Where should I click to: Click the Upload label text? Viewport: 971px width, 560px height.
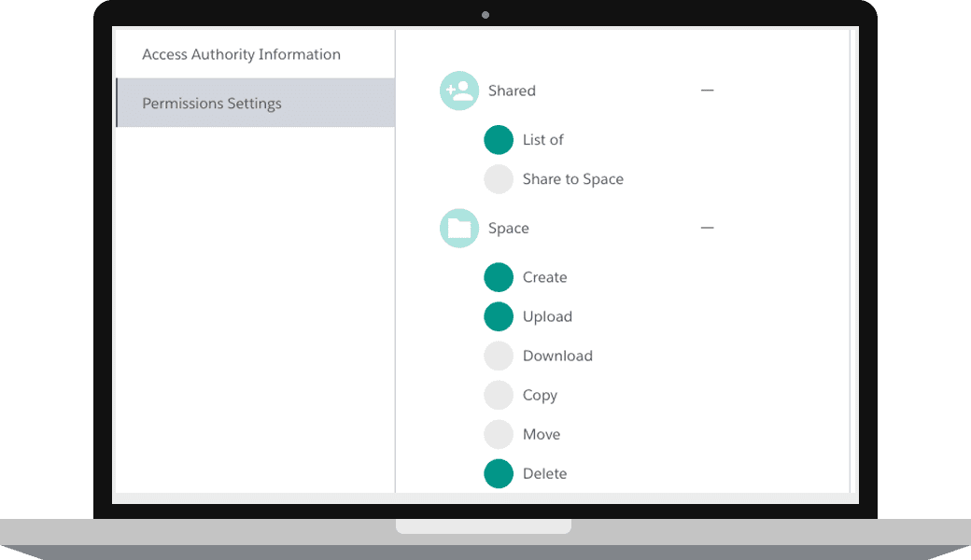547,316
